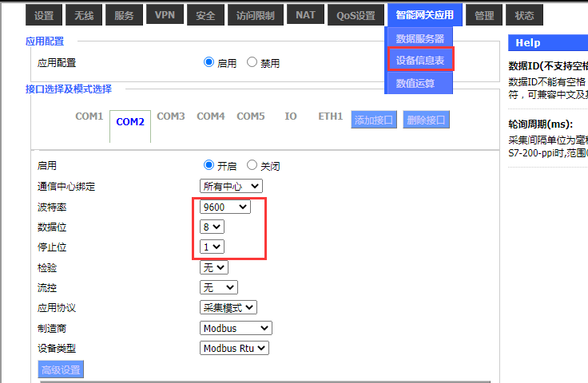
Task: Open the 制造商 dropdown showing Modbus
Action: click(236, 328)
